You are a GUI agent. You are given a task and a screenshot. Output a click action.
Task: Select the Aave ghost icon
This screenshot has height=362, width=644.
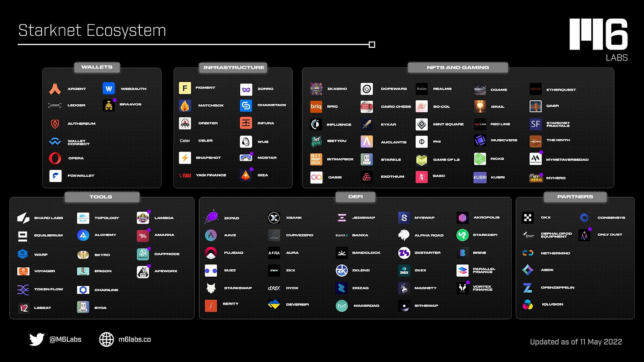211,235
